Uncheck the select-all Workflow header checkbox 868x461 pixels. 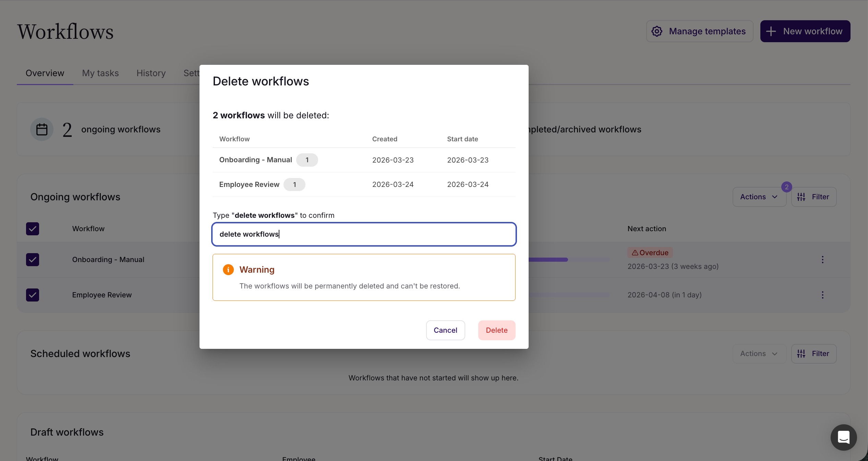[x=33, y=229]
